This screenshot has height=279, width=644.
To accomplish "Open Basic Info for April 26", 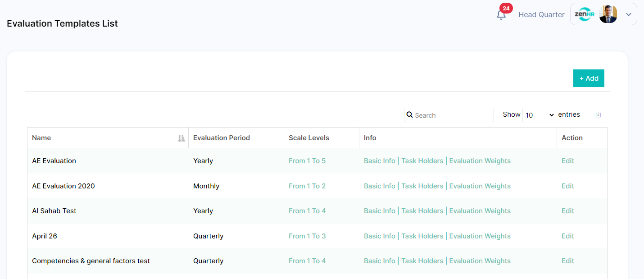I will (x=380, y=236).
